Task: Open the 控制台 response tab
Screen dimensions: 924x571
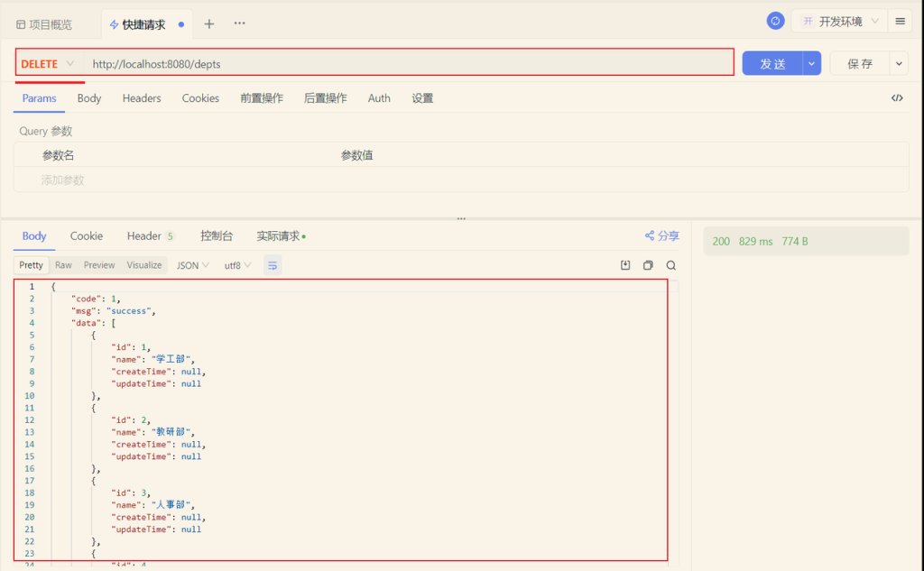Action: [x=217, y=236]
